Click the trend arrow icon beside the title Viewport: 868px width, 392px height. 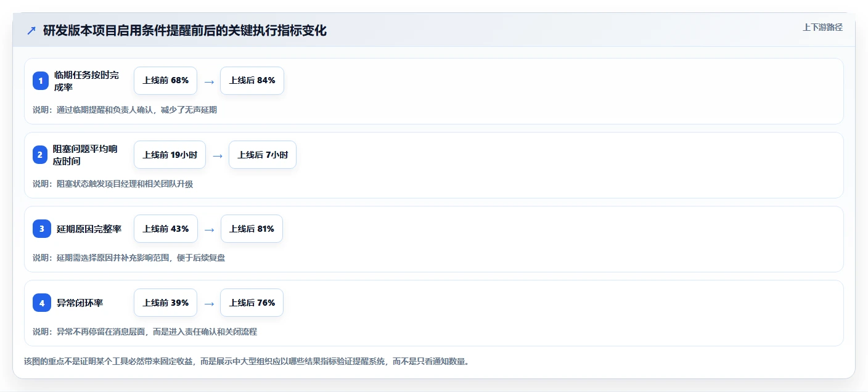[31, 31]
